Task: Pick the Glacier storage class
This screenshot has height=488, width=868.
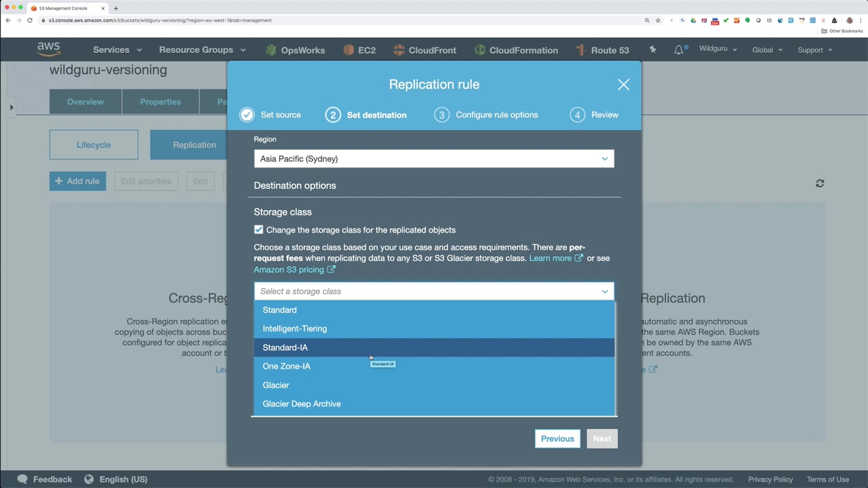Action: tap(434, 385)
